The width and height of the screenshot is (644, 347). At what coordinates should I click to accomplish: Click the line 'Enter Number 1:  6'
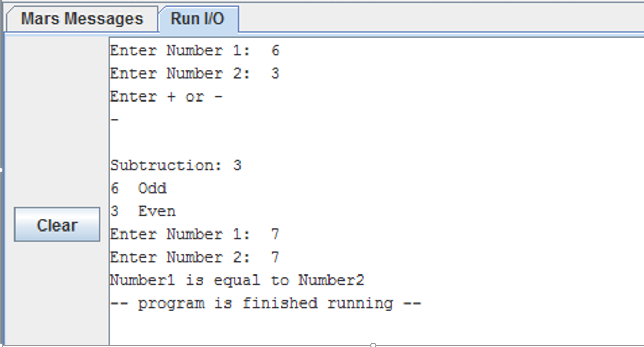194,51
